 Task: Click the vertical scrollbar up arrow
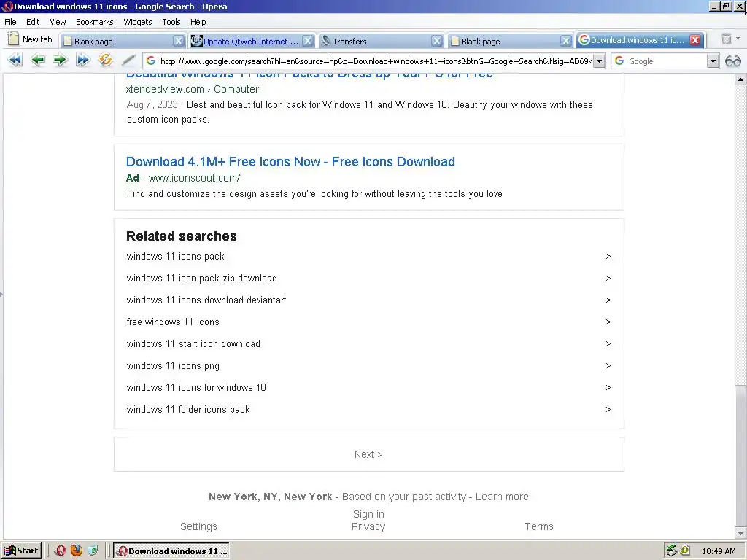[x=740, y=79]
